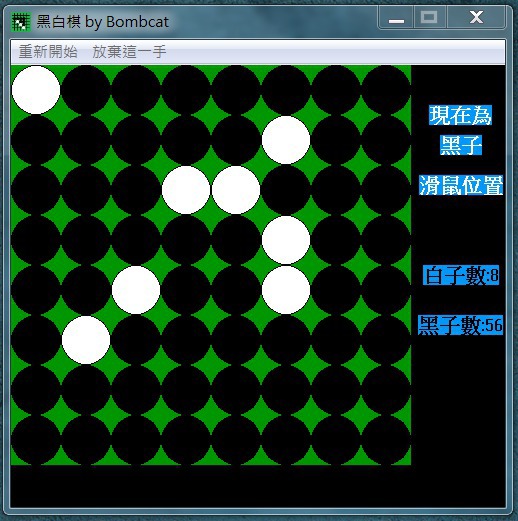Click the white disc in the top-left corner
Image resolution: width=518 pixels, height=521 pixels.
coord(36,90)
